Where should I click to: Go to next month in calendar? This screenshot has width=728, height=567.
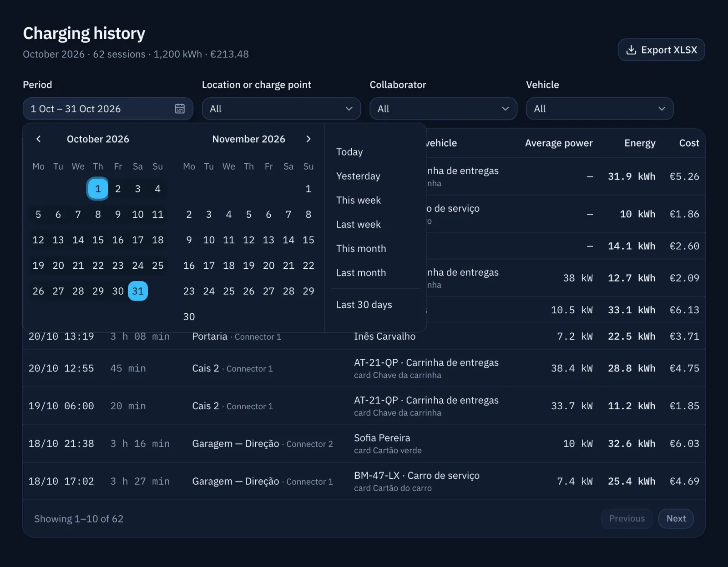[x=308, y=139]
